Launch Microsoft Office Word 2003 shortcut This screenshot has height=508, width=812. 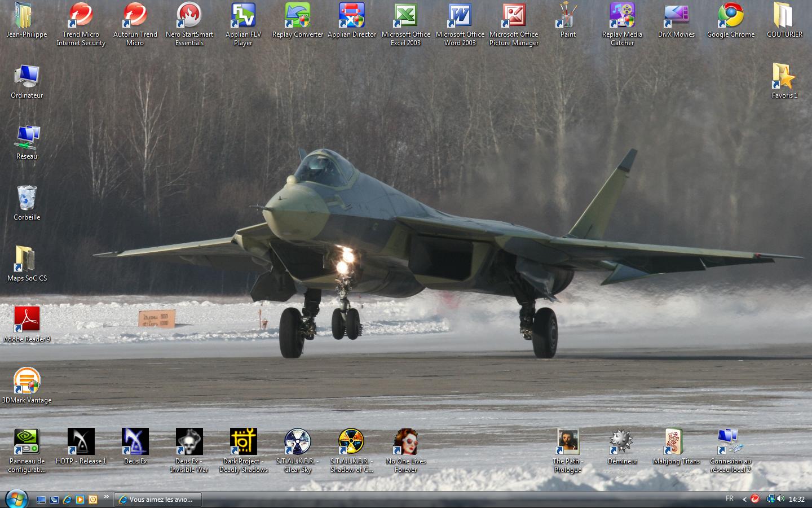pos(460,16)
